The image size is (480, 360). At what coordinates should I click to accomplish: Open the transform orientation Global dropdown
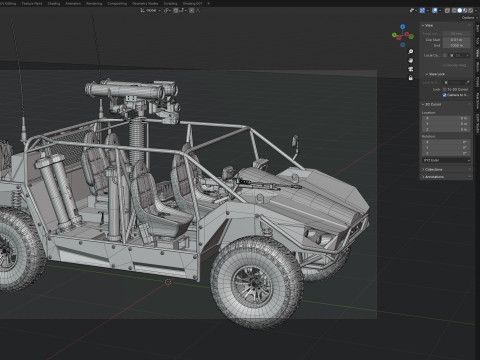150,11
